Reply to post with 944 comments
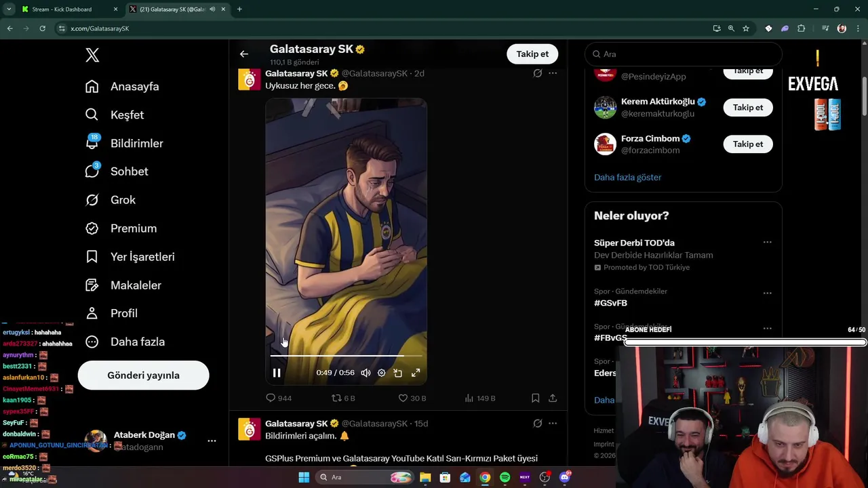 click(279, 399)
